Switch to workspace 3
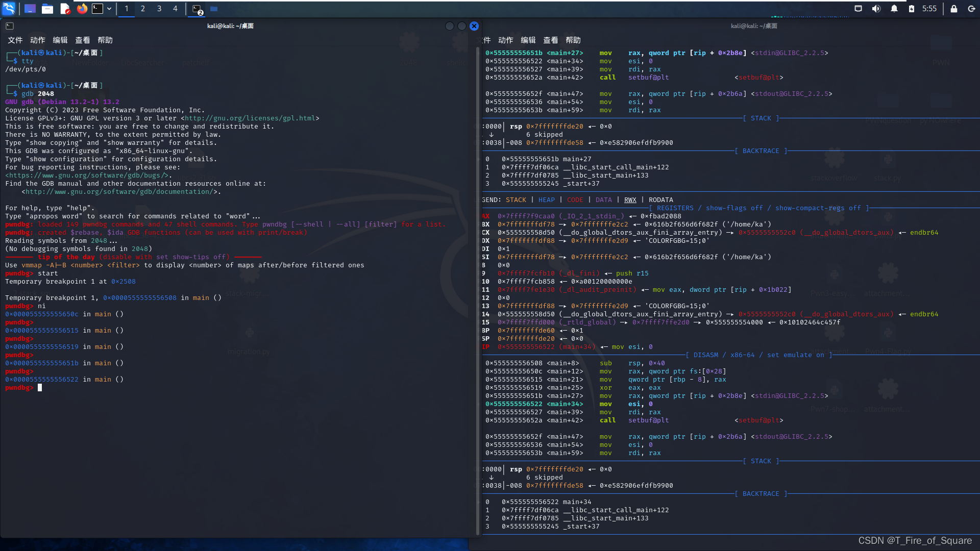The width and height of the screenshot is (980, 551). (159, 9)
